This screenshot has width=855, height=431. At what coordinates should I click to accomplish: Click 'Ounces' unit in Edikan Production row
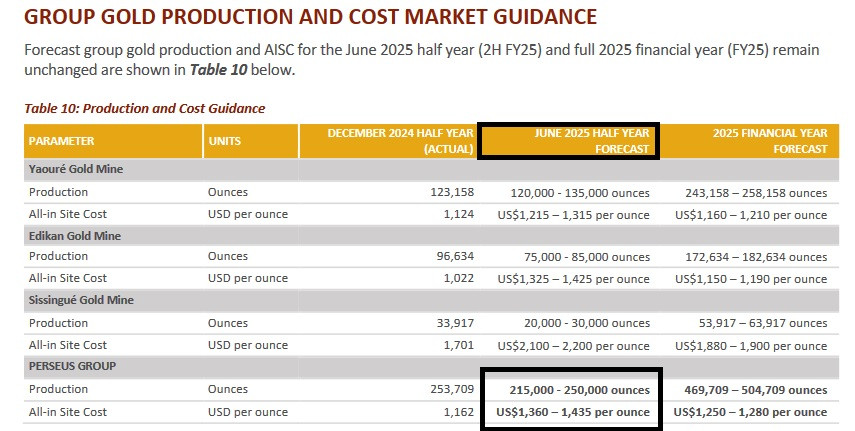pyautogui.click(x=227, y=256)
